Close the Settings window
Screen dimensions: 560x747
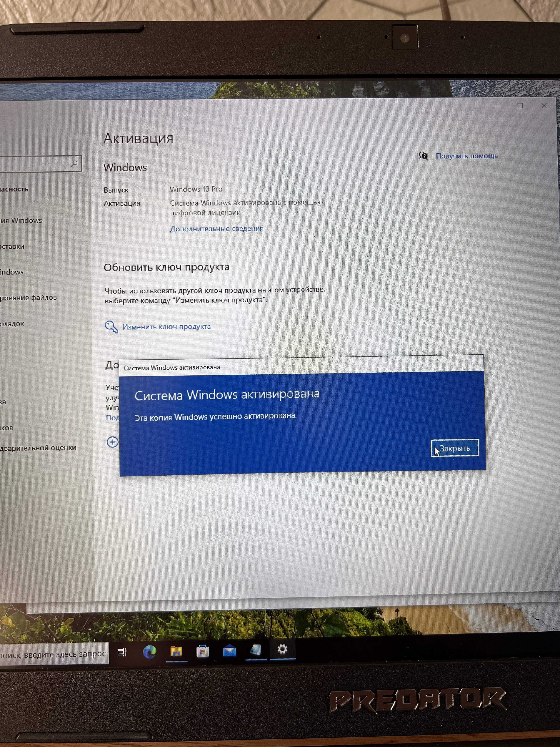coord(544,106)
